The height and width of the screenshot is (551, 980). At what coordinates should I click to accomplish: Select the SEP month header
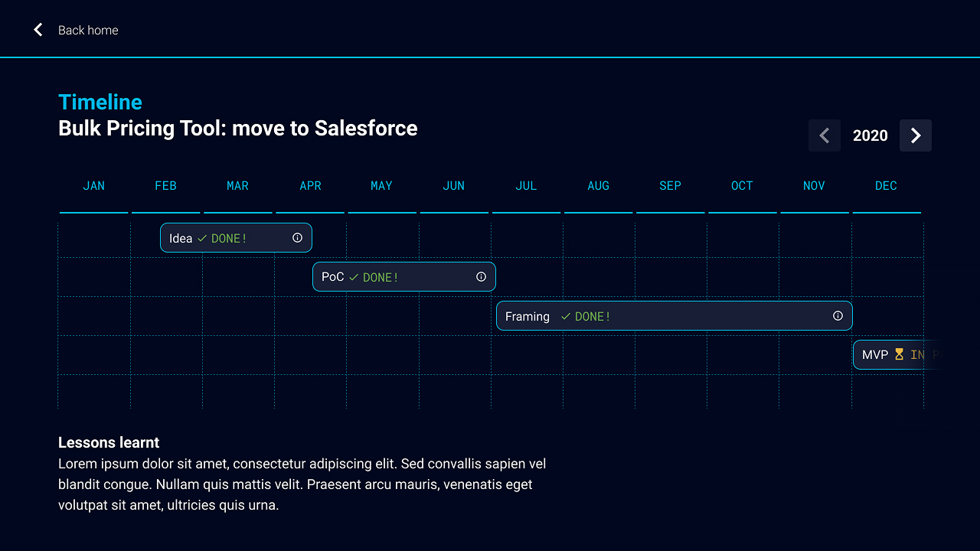670,186
